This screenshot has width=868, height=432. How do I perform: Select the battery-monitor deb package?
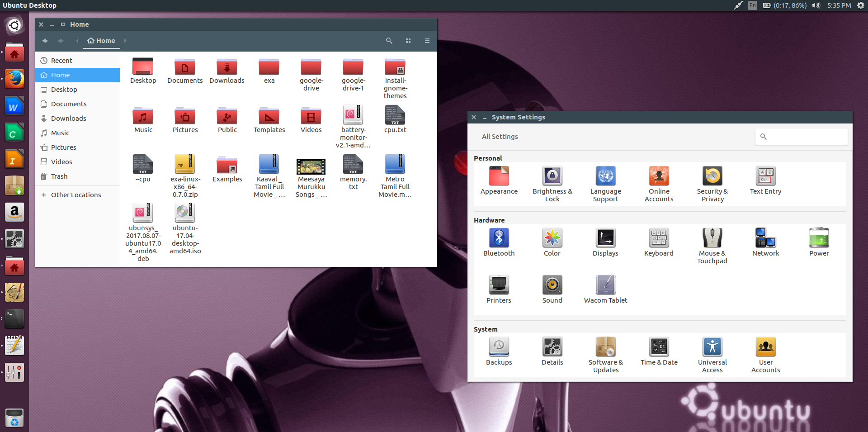click(x=353, y=127)
